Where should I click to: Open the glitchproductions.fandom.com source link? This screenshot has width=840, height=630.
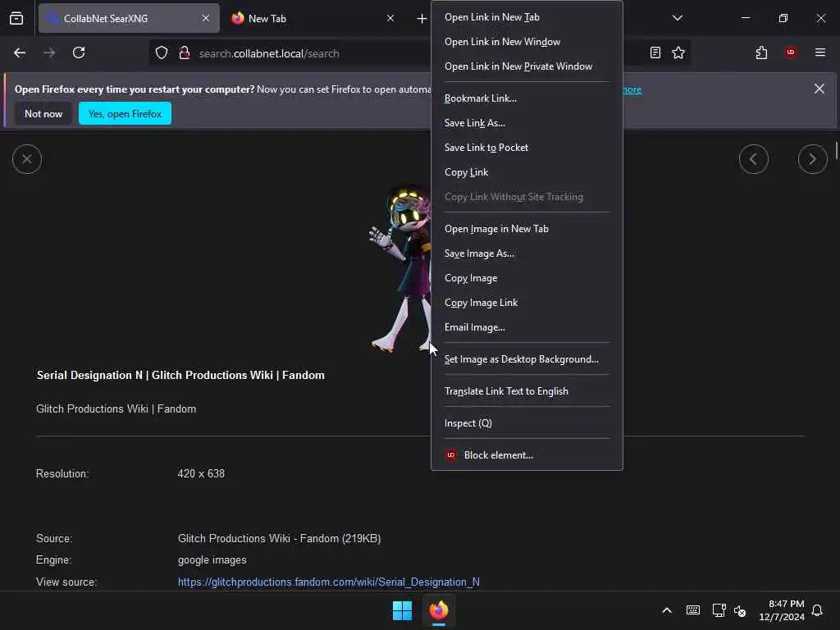pyautogui.click(x=328, y=582)
